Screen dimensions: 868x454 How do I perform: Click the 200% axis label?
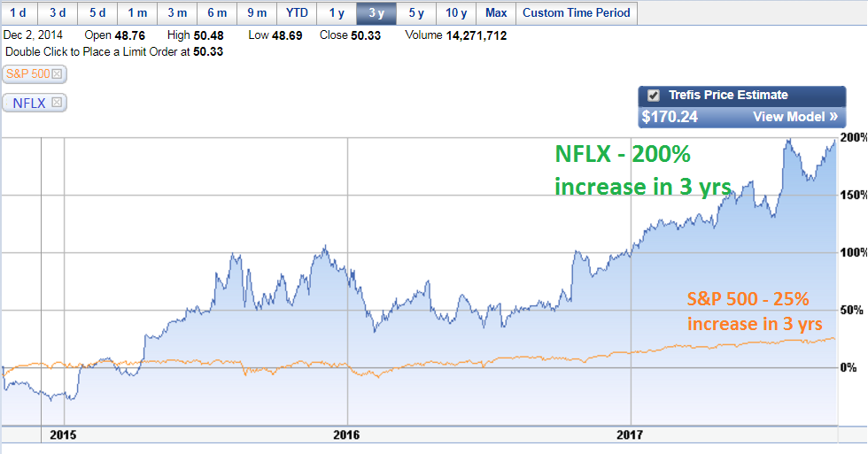[x=854, y=138]
